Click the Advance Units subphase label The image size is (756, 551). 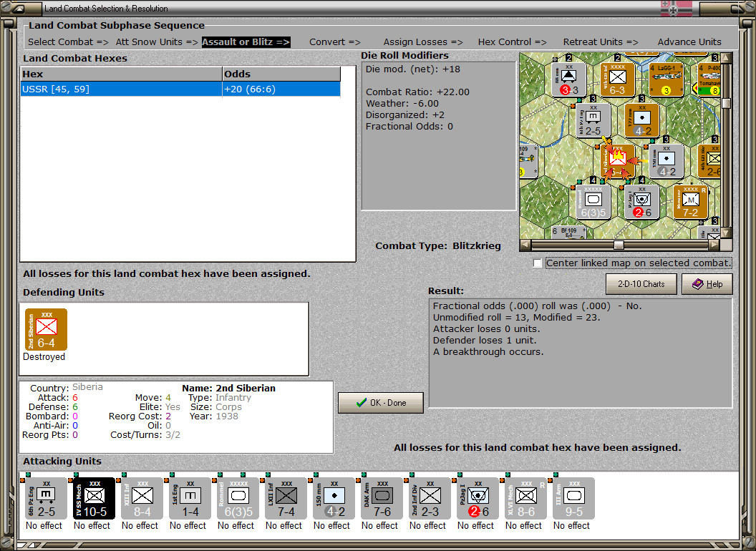click(x=689, y=42)
